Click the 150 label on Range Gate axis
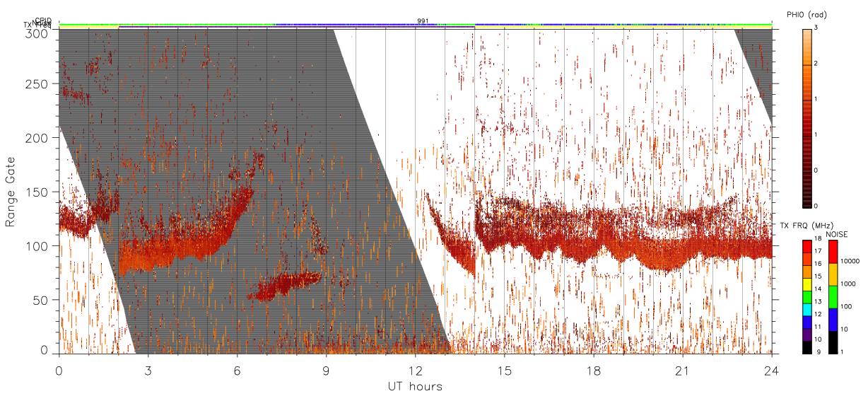Viewport: 868px width, 401px height. point(38,192)
